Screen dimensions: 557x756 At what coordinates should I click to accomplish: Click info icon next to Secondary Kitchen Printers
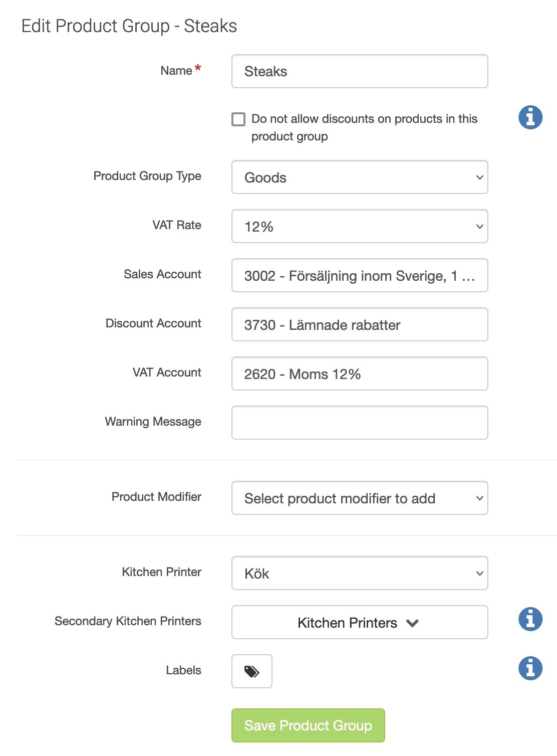tap(530, 619)
